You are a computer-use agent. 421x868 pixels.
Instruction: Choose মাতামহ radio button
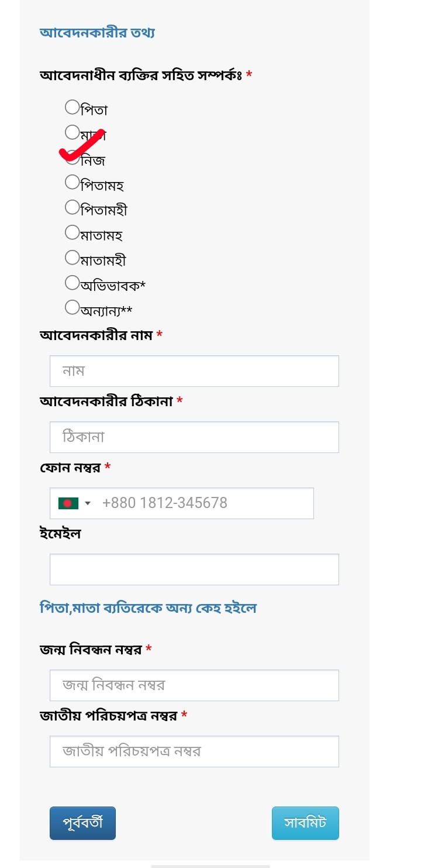[72, 232]
